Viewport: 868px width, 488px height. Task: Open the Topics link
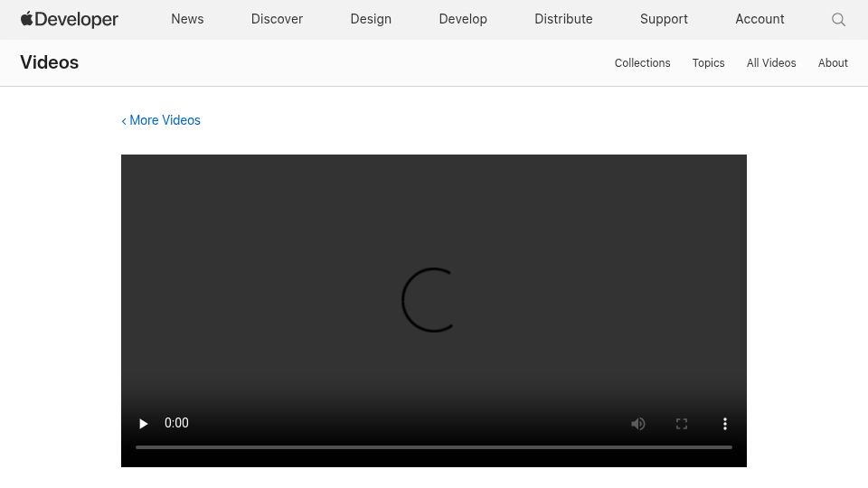point(708,62)
